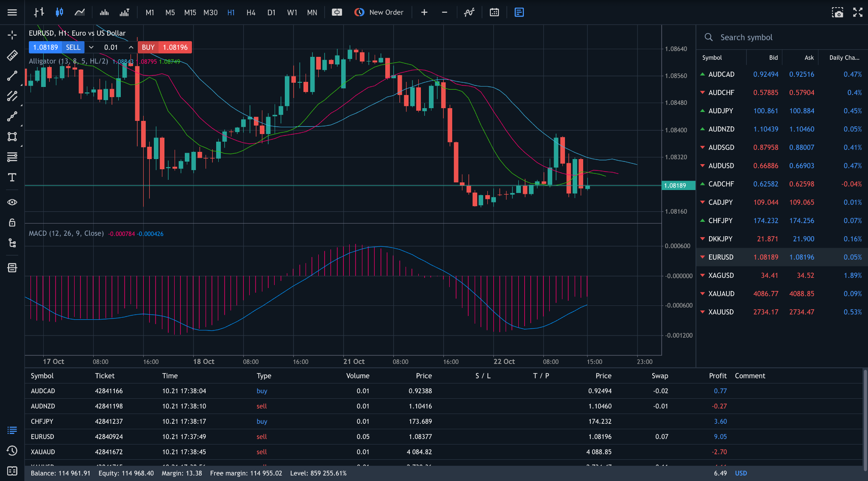Toggle drawing objects visibility with eye icon
The width and height of the screenshot is (868, 481).
12,202
